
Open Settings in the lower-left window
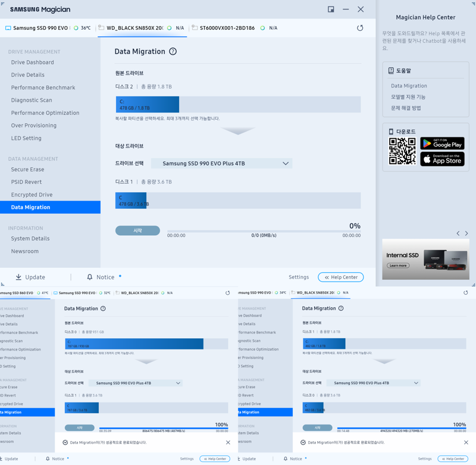[187, 458]
